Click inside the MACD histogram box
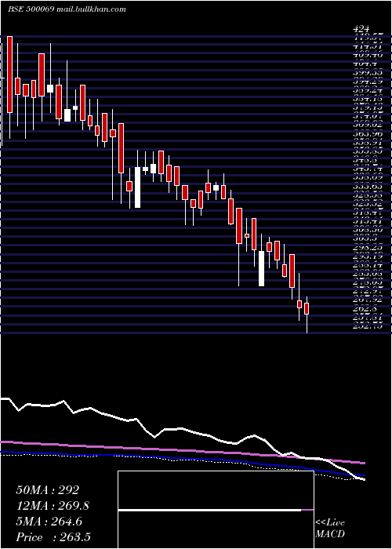 [216, 510]
